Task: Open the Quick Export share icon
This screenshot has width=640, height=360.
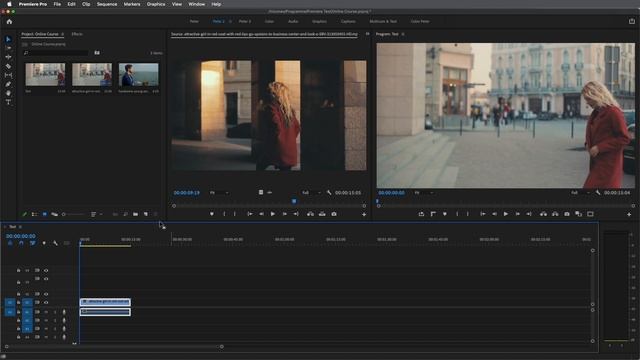Action: (632, 21)
